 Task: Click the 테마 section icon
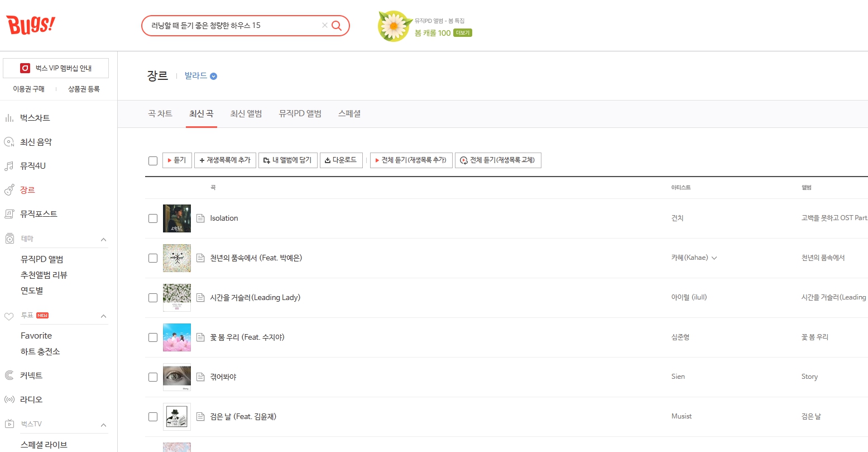click(9, 239)
